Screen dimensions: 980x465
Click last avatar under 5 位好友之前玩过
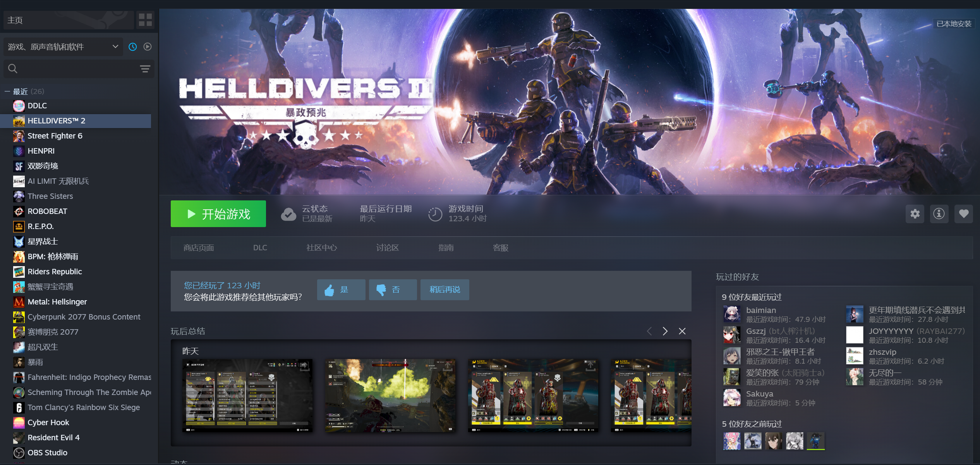pos(815,441)
